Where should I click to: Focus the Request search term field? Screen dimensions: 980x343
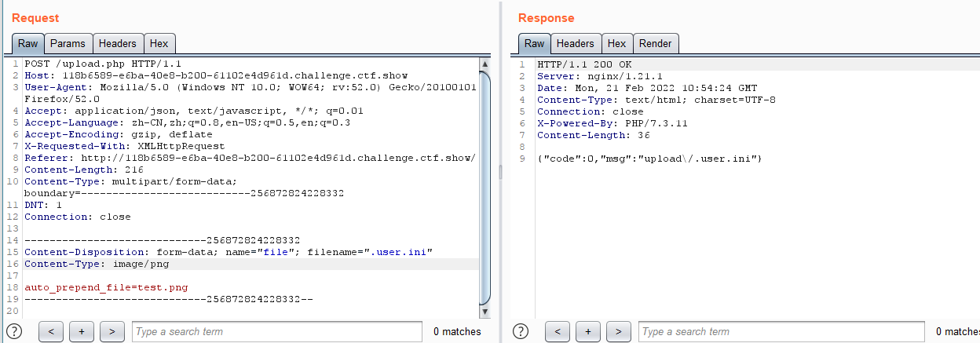277,331
